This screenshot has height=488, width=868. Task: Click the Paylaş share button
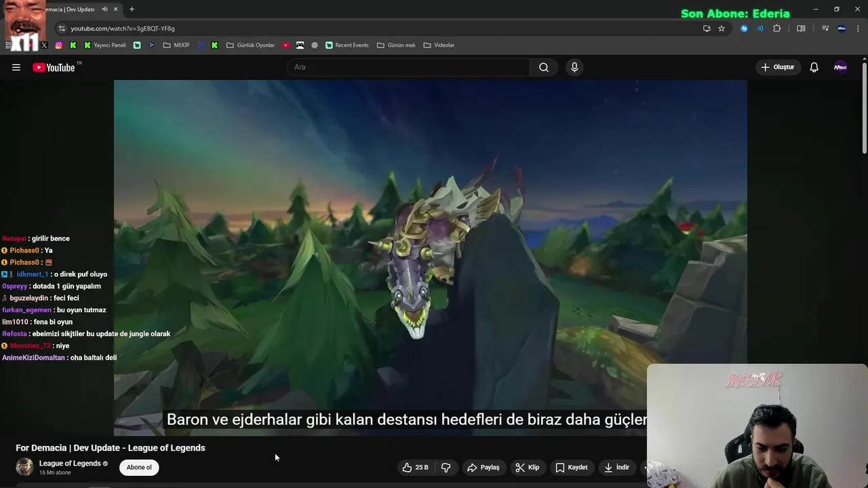(484, 467)
